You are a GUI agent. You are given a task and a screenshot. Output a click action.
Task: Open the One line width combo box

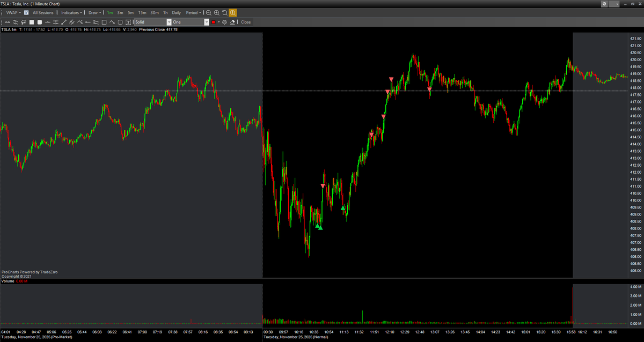pos(191,22)
